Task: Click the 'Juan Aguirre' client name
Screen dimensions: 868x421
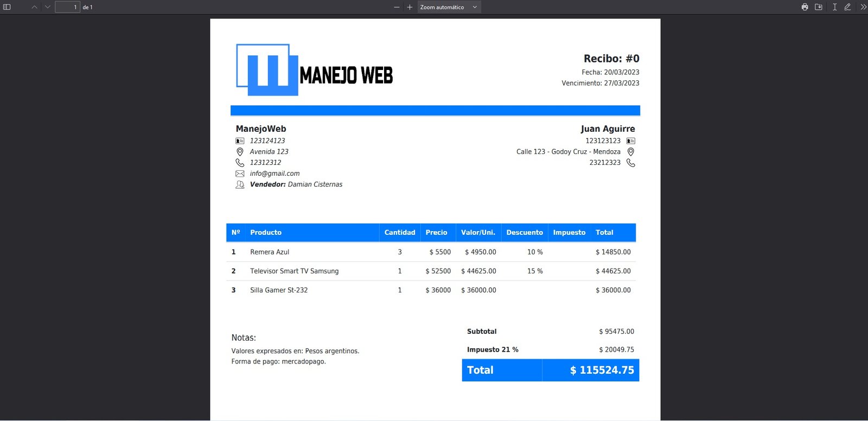Action: point(608,129)
